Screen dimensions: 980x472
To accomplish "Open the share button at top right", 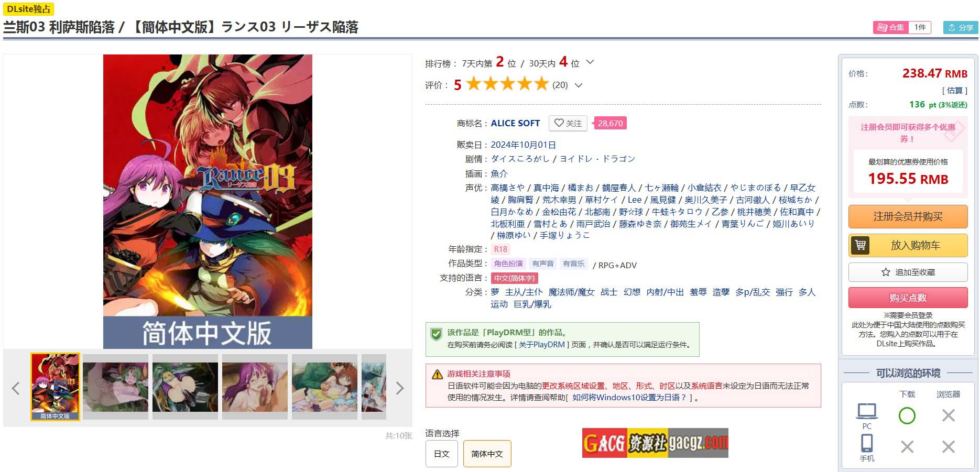I will 961,27.
